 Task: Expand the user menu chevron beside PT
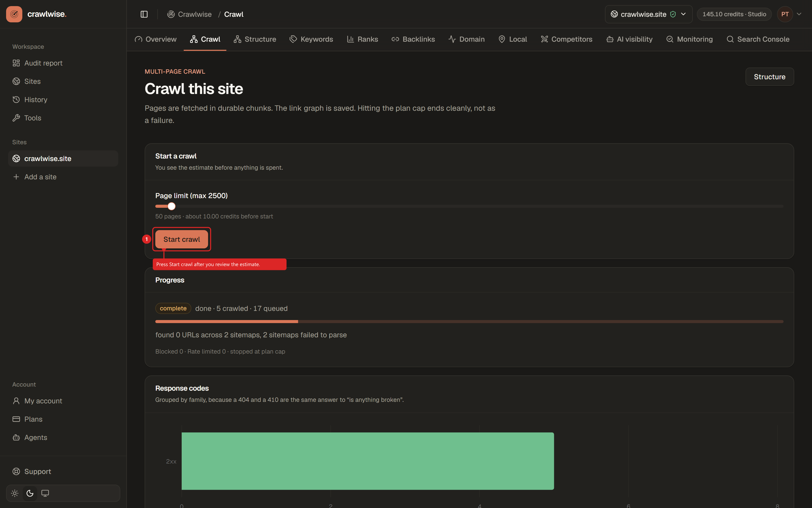click(799, 14)
